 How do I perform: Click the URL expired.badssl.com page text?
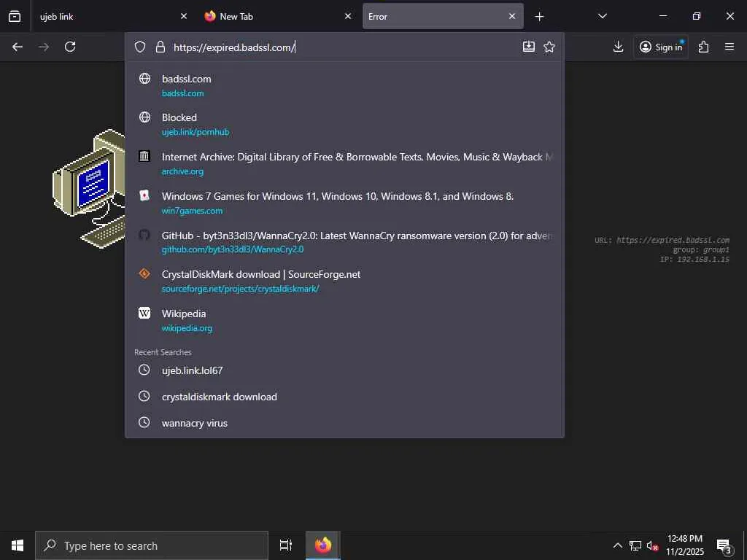pyautogui.click(x=662, y=240)
